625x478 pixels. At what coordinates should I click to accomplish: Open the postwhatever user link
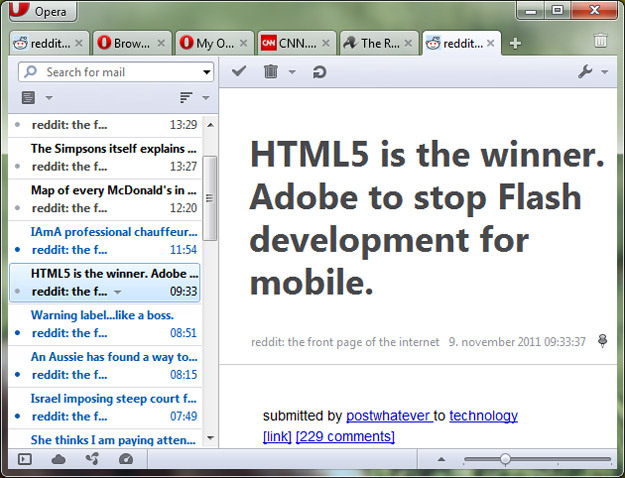388,416
